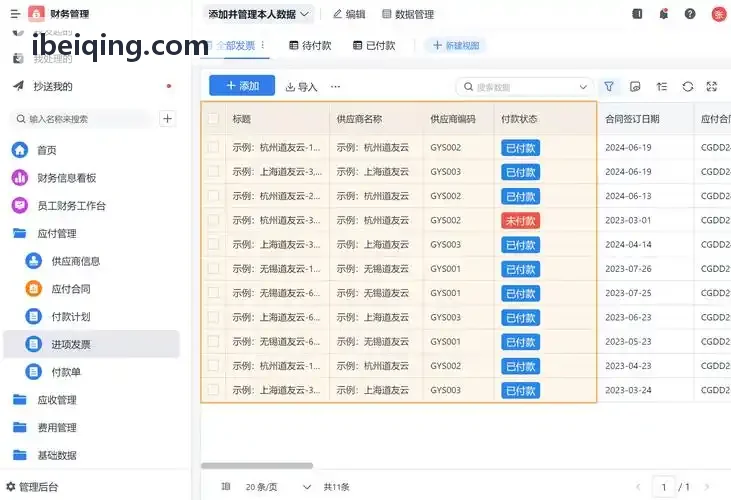Focus the 输入名称来搜索 sidebar search field

pos(82,119)
